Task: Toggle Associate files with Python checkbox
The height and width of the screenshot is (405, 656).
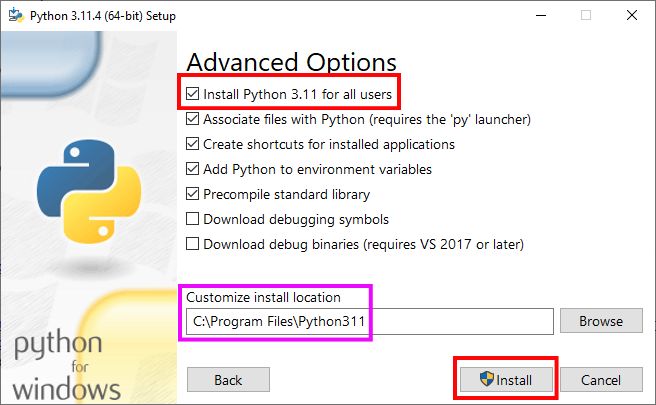Action: (193, 119)
